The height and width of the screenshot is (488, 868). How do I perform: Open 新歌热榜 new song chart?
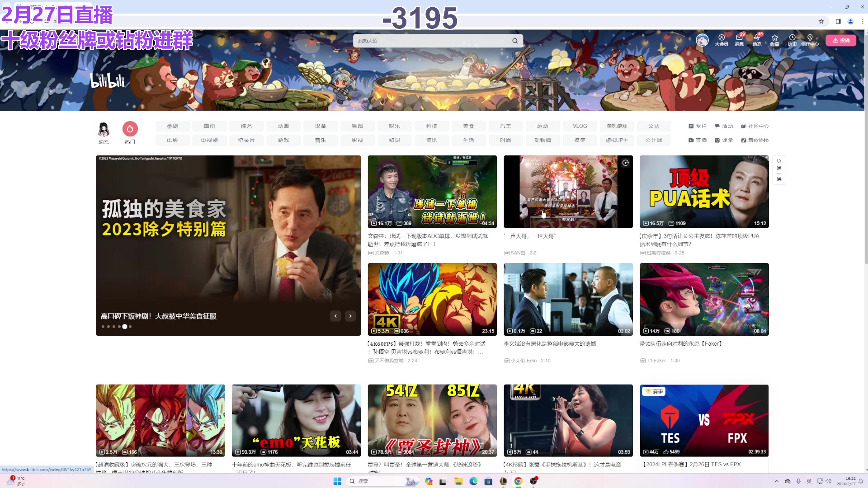pyautogui.click(x=756, y=140)
